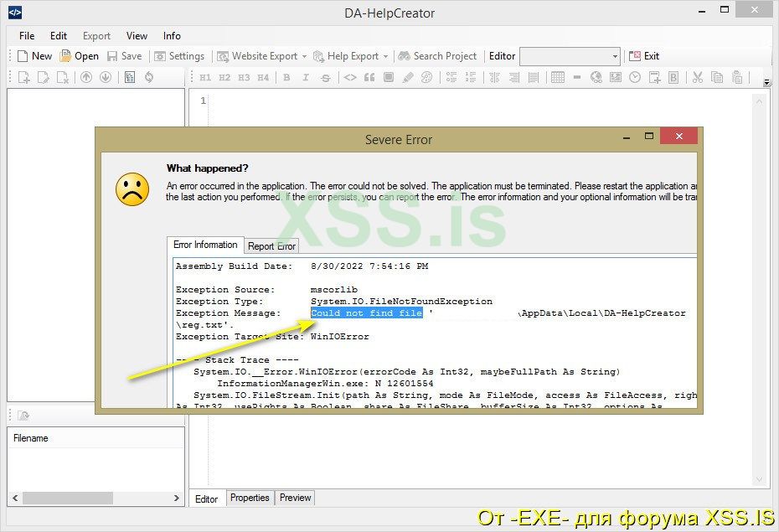The height and width of the screenshot is (532, 779).
Task: Apply H4 heading formatting
Action: point(263,77)
